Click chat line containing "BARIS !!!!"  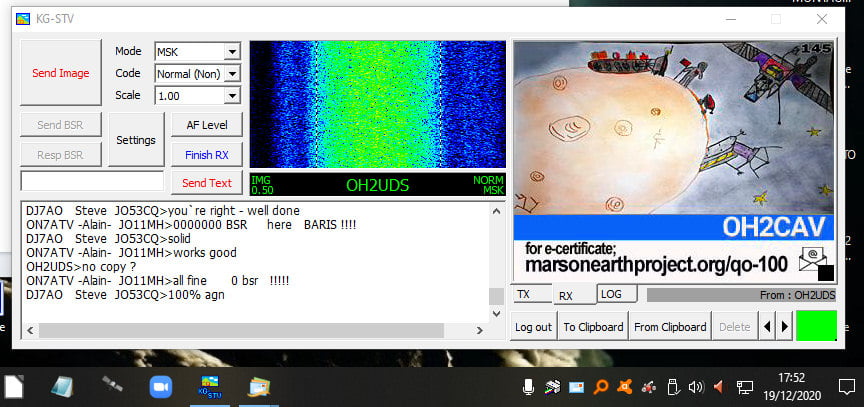coord(191,225)
